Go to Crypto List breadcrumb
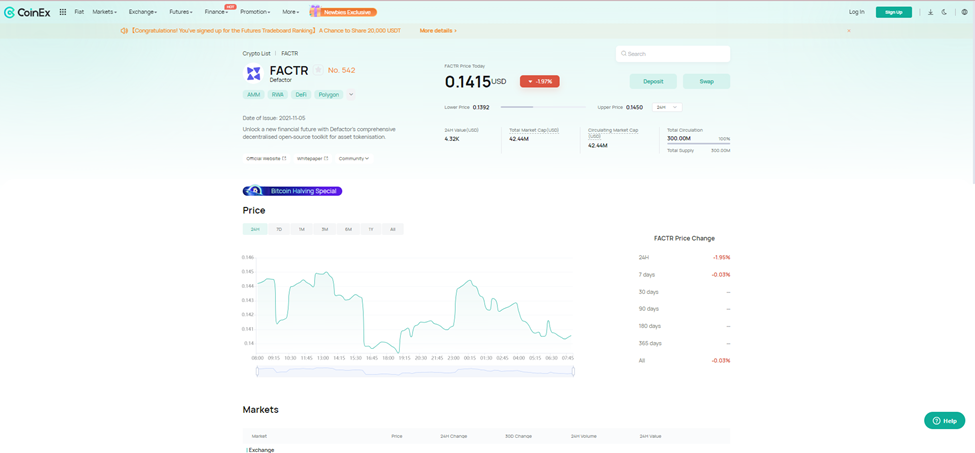This screenshot has width=975, height=453. point(256,53)
